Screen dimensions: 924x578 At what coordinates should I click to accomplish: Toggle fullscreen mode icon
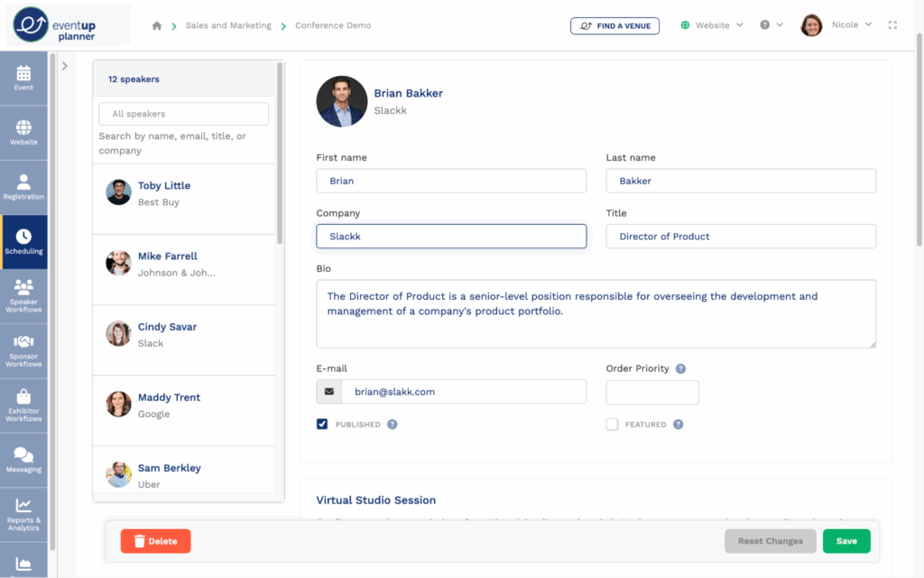pos(892,25)
